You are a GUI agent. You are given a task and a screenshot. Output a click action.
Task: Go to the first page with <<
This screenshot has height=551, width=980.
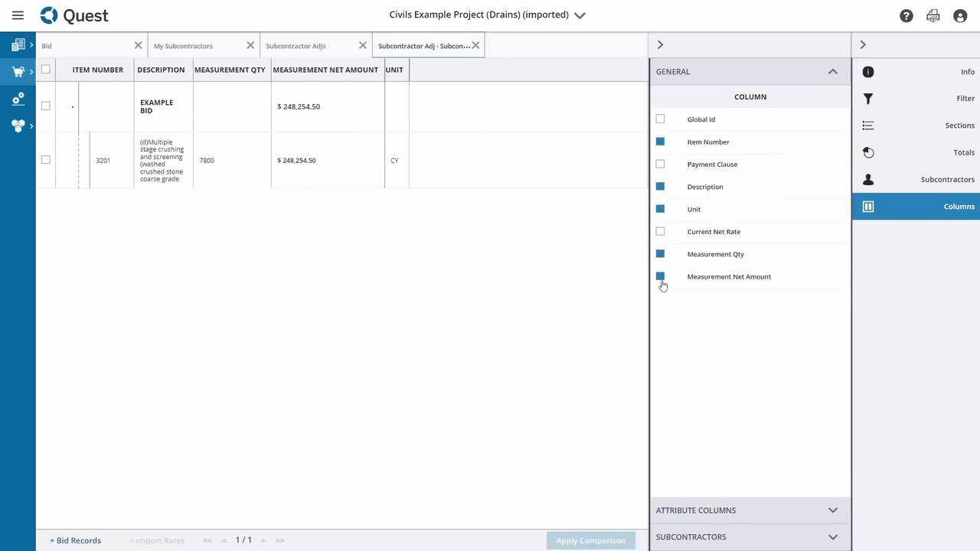pos(207,540)
